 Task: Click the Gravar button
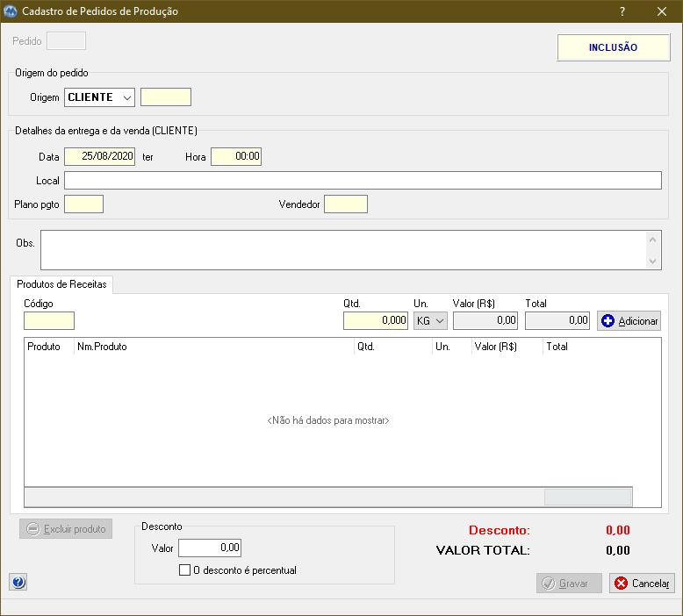[x=569, y=584]
